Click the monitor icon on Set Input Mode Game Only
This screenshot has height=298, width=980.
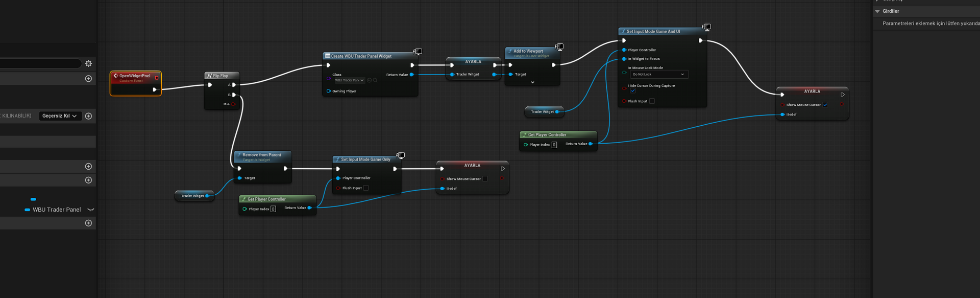coord(401,155)
